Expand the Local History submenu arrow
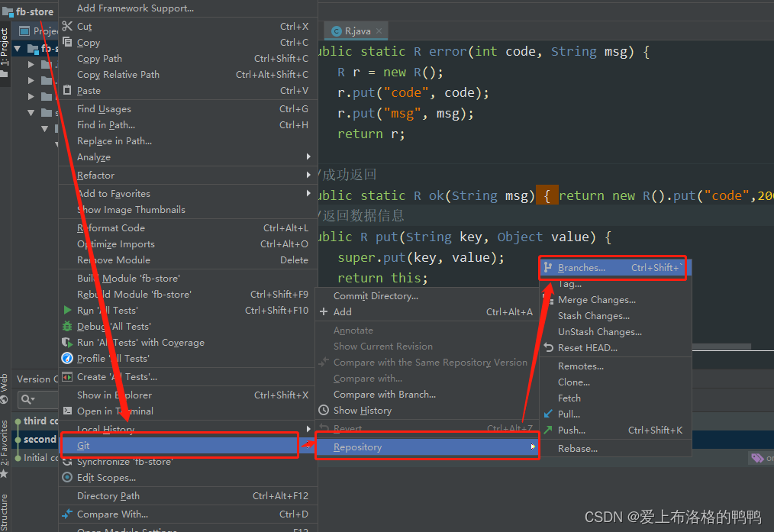 click(x=308, y=429)
